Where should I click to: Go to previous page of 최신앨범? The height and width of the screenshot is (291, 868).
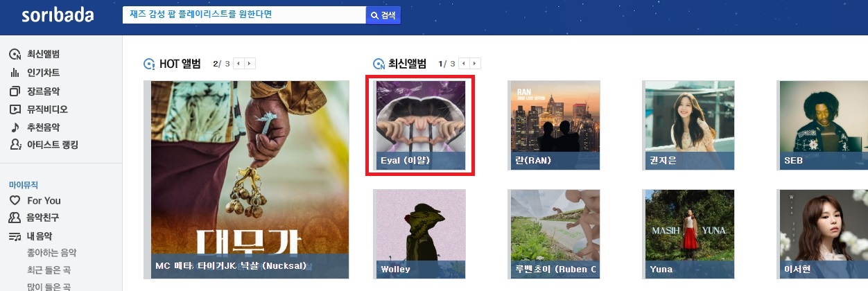tap(464, 64)
